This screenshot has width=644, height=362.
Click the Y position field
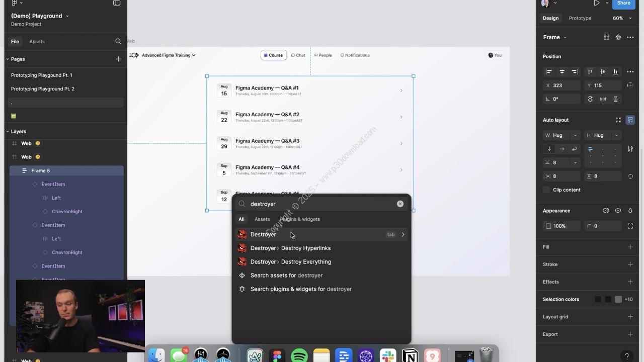(x=603, y=85)
